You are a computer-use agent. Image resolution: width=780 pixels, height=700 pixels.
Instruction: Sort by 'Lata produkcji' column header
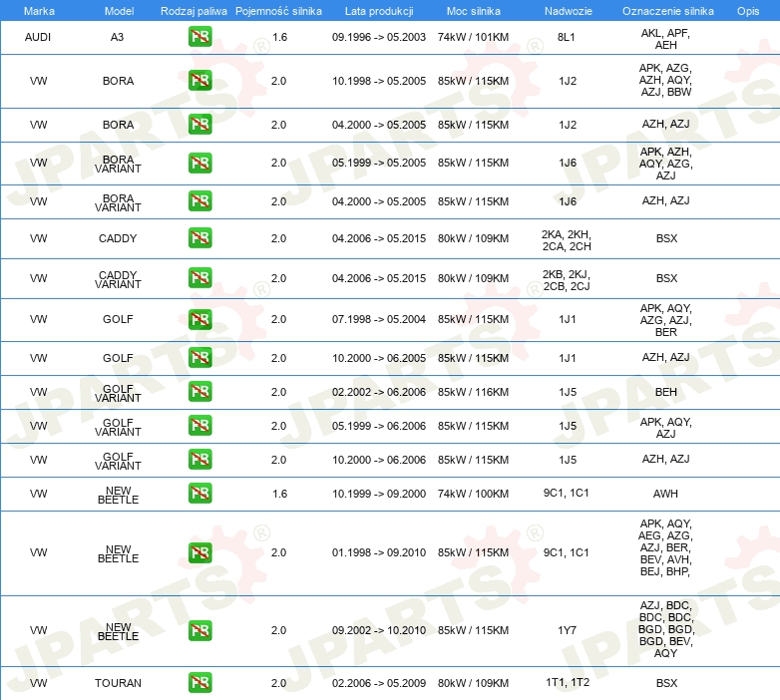coord(379,11)
